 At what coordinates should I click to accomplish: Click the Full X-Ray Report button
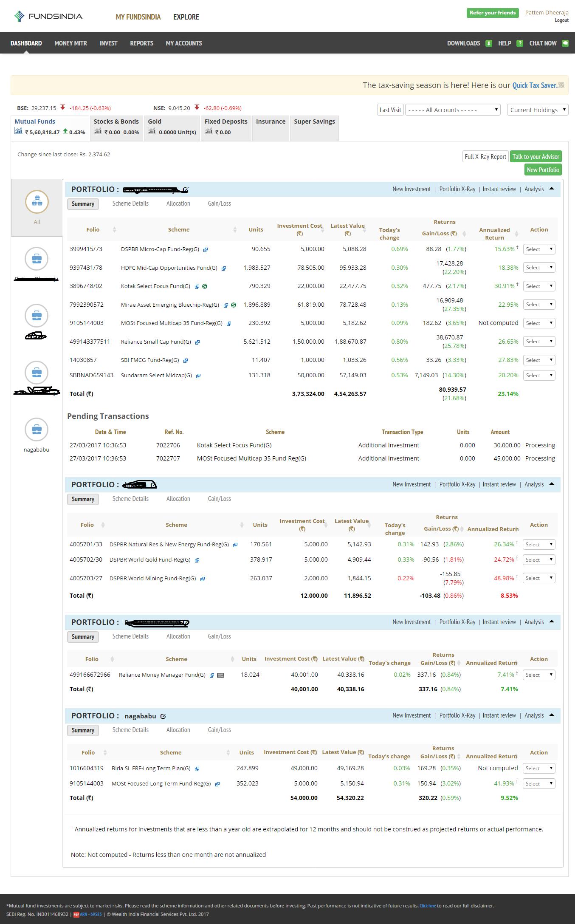[x=485, y=157]
